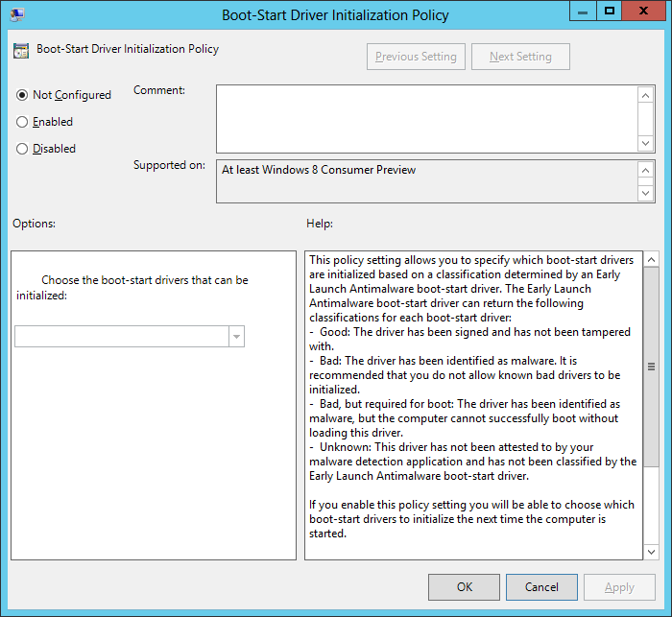The image size is (672, 617).
Task: Open the boot-start drivers dropdown
Action: 236,337
